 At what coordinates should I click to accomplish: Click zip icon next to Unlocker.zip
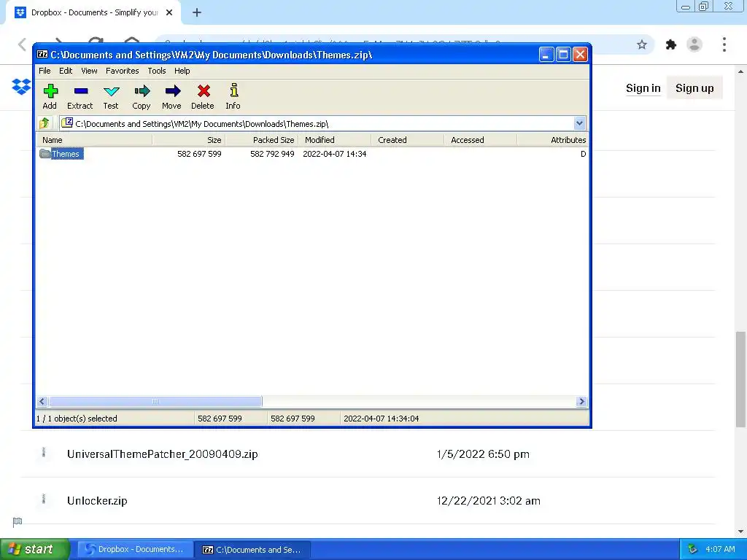[43, 499]
